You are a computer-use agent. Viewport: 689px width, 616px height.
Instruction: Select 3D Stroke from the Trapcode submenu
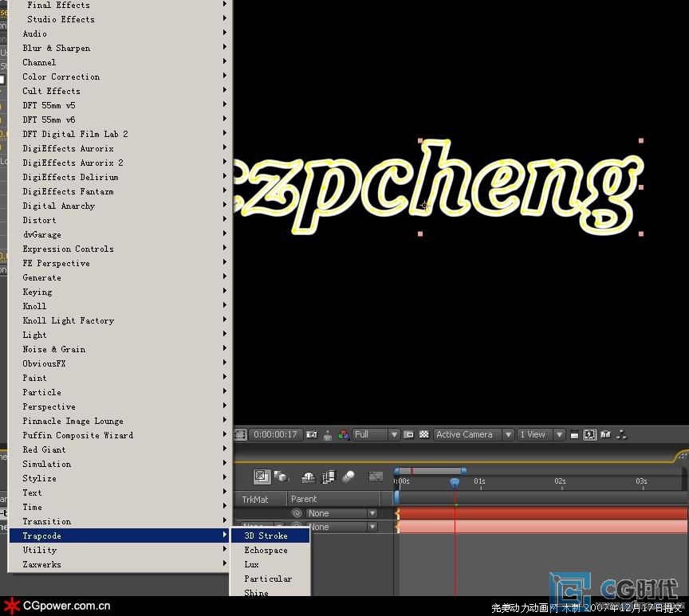coord(270,536)
